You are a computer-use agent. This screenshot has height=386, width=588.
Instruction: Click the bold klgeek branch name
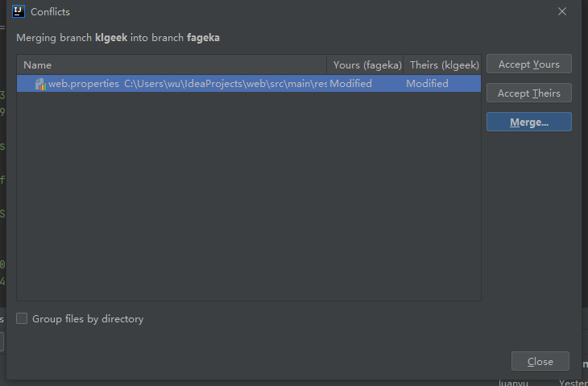[111, 38]
